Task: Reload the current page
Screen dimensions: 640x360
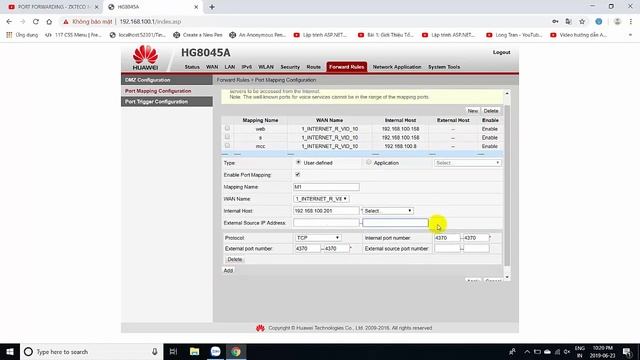Action: tap(36, 22)
